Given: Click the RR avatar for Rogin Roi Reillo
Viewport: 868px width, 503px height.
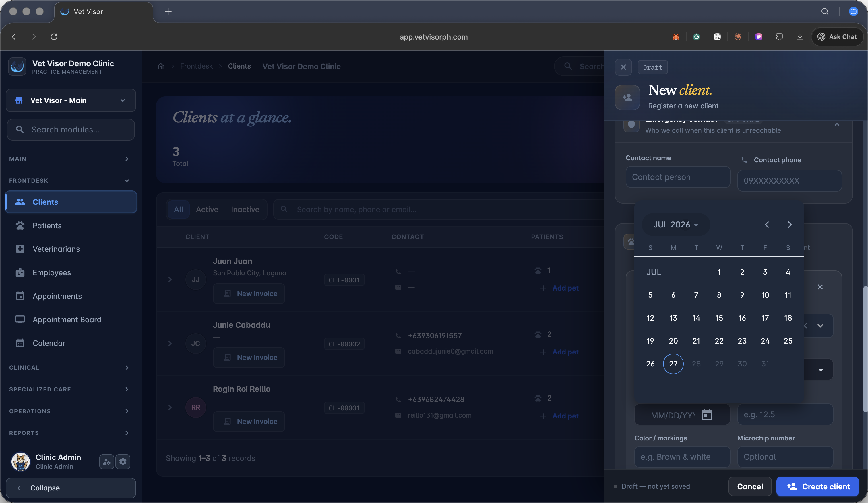Looking at the screenshot, I should (196, 407).
